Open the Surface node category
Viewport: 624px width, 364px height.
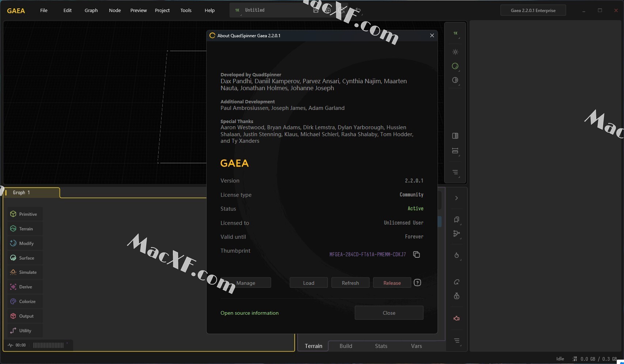tap(25, 258)
